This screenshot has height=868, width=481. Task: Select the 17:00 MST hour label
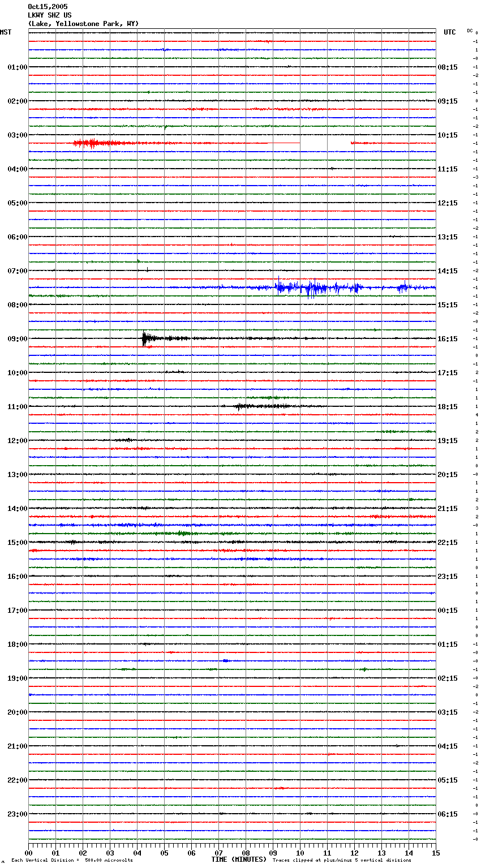coord(18,611)
